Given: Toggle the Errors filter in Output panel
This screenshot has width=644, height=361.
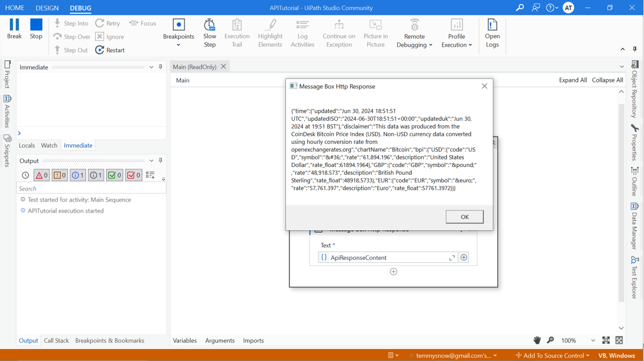Looking at the screenshot, I should pyautogui.click(x=41, y=175).
